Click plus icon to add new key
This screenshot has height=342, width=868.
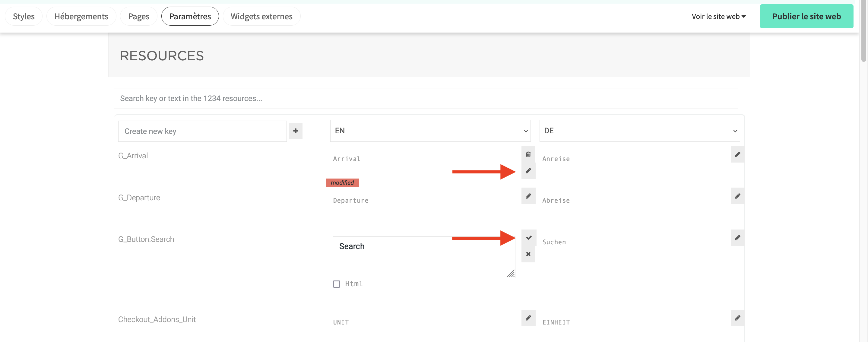tap(296, 131)
